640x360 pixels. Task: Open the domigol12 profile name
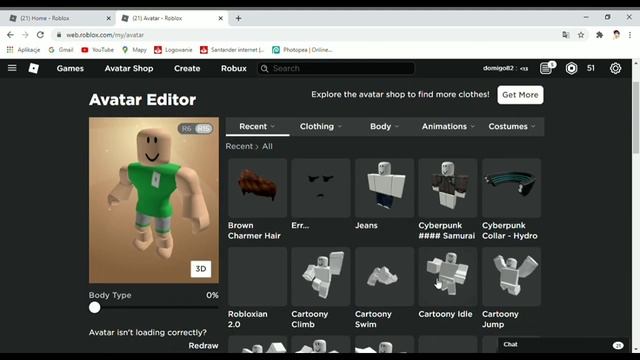tap(506, 68)
